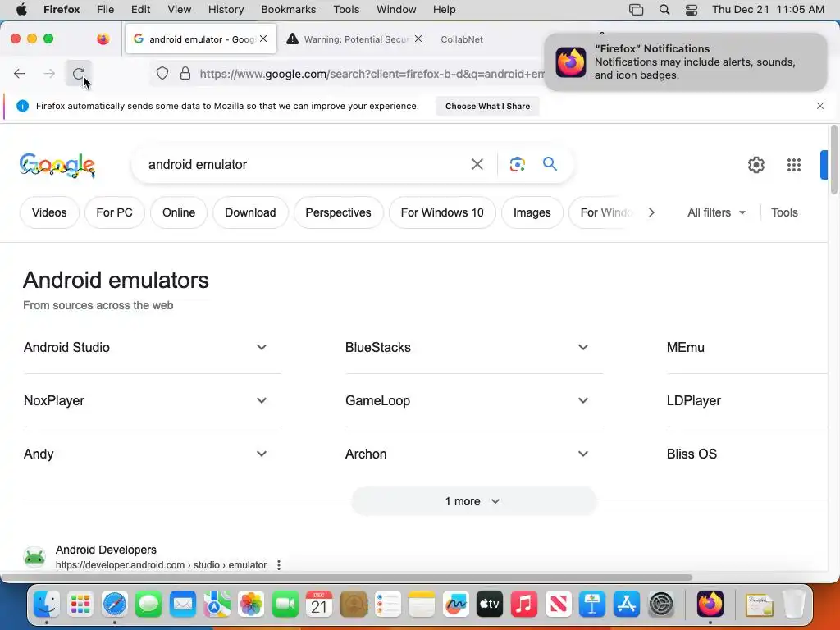Screen dimensions: 840x630
Task: Show 1 more emulator
Action: [x=473, y=501]
